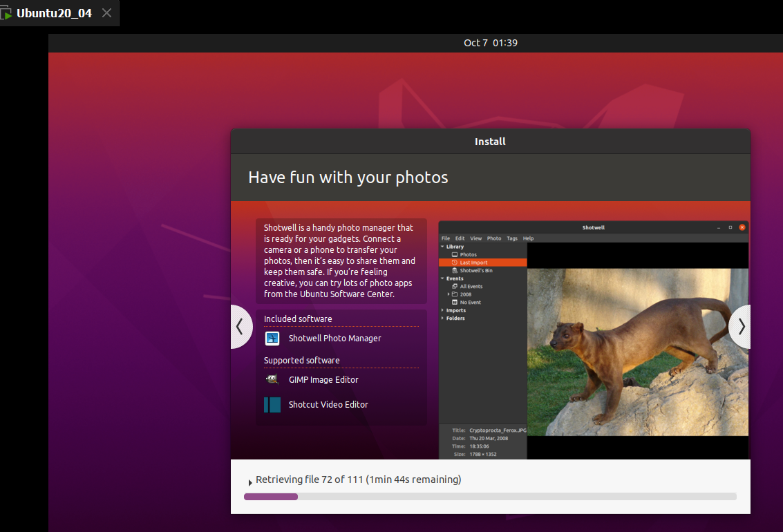
Task: Expand the Folders tree in Shotwell
Action: coord(442,319)
